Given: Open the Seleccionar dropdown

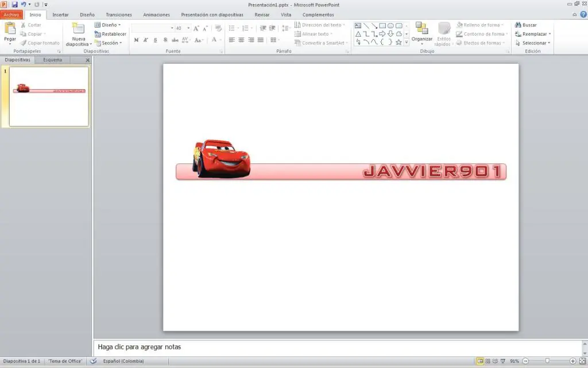Looking at the screenshot, I should (x=550, y=43).
